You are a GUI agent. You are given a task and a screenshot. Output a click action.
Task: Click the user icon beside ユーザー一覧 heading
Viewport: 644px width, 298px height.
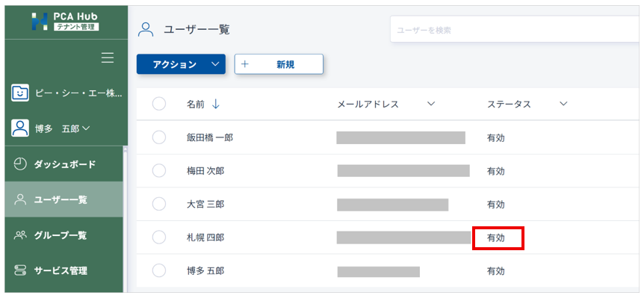(146, 30)
